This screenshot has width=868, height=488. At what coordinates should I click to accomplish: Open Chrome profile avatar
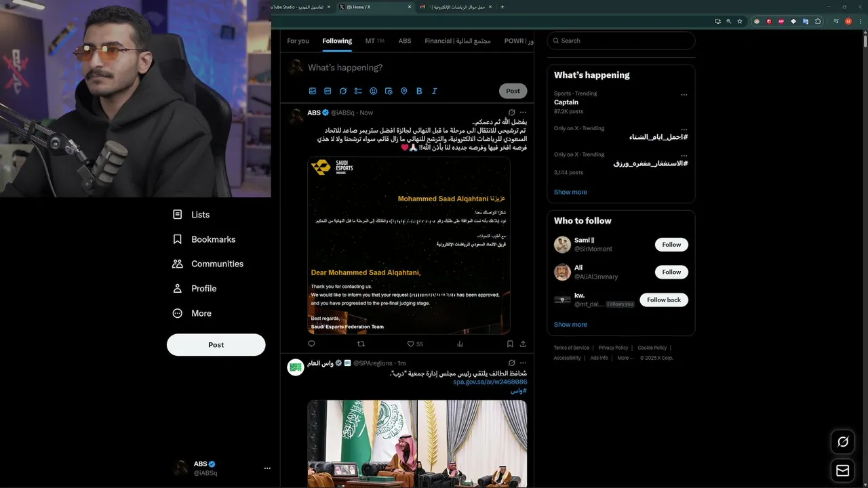848,21
